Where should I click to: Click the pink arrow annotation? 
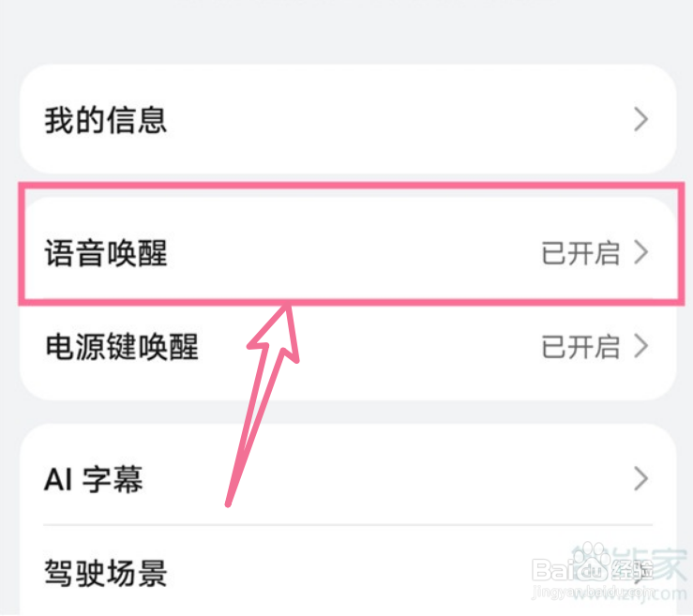(261, 404)
